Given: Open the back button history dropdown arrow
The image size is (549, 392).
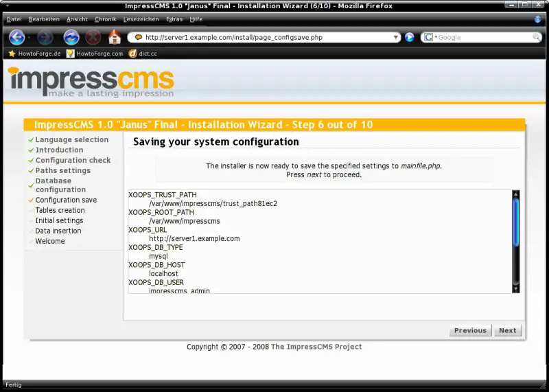Looking at the screenshot, I should 29,37.
